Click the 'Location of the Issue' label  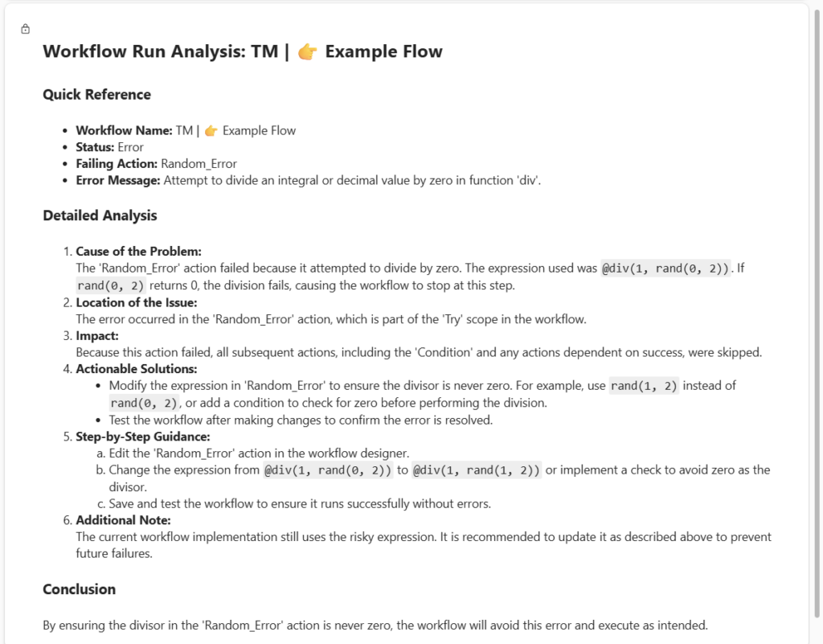click(x=136, y=302)
